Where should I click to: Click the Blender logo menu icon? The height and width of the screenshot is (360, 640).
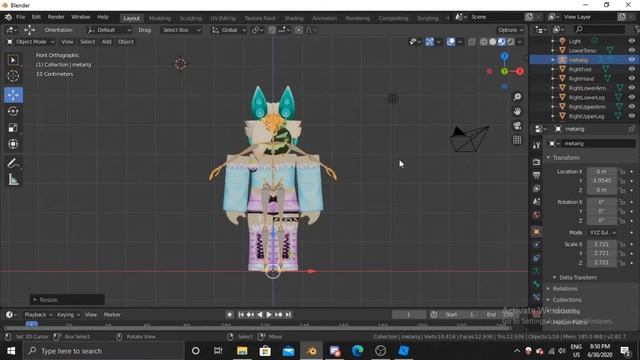(x=8, y=17)
